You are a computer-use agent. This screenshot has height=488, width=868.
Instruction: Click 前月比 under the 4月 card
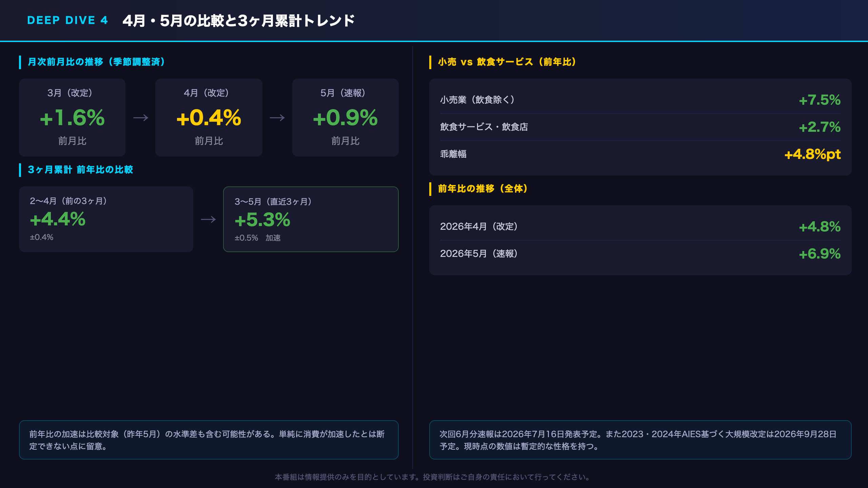coord(209,141)
